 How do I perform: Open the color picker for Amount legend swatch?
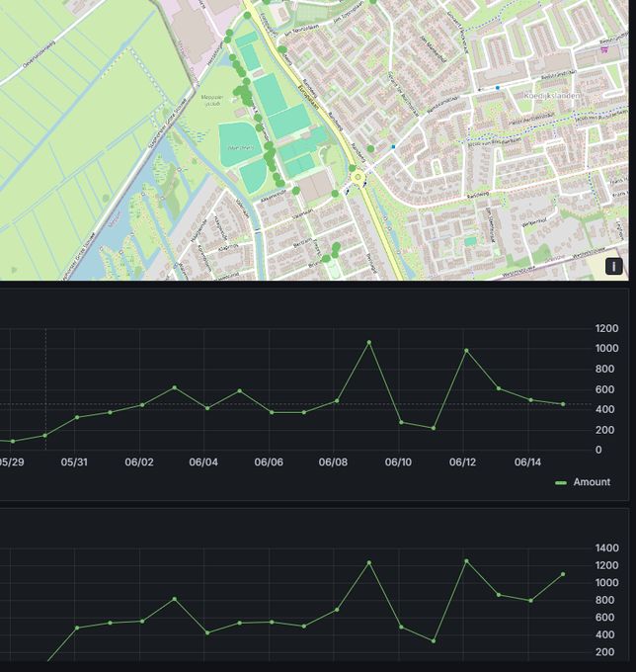tap(561, 482)
